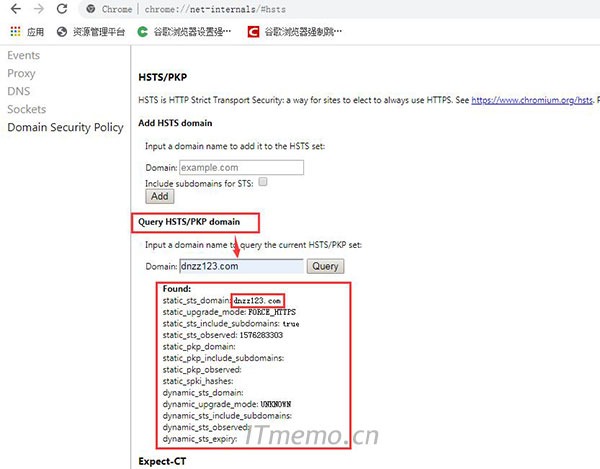
Task: Open the Events section in sidebar
Action: pos(23,55)
